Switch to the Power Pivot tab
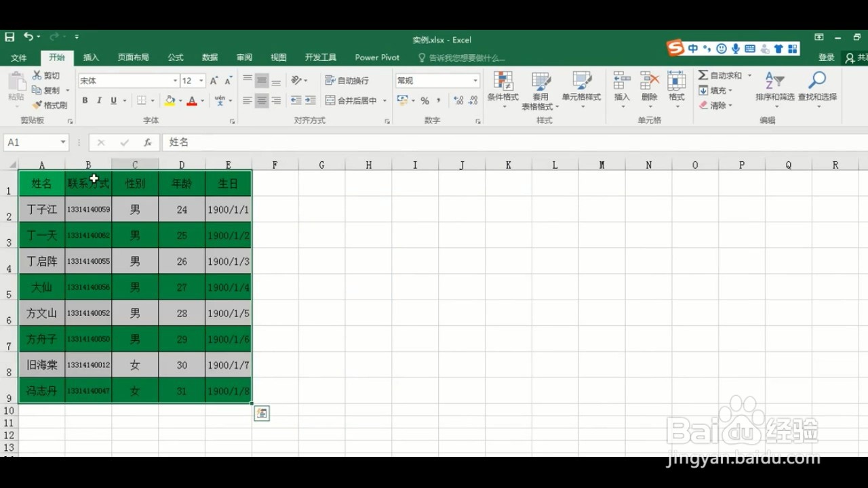Screen dimensions: 868x488 click(x=377, y=58)
